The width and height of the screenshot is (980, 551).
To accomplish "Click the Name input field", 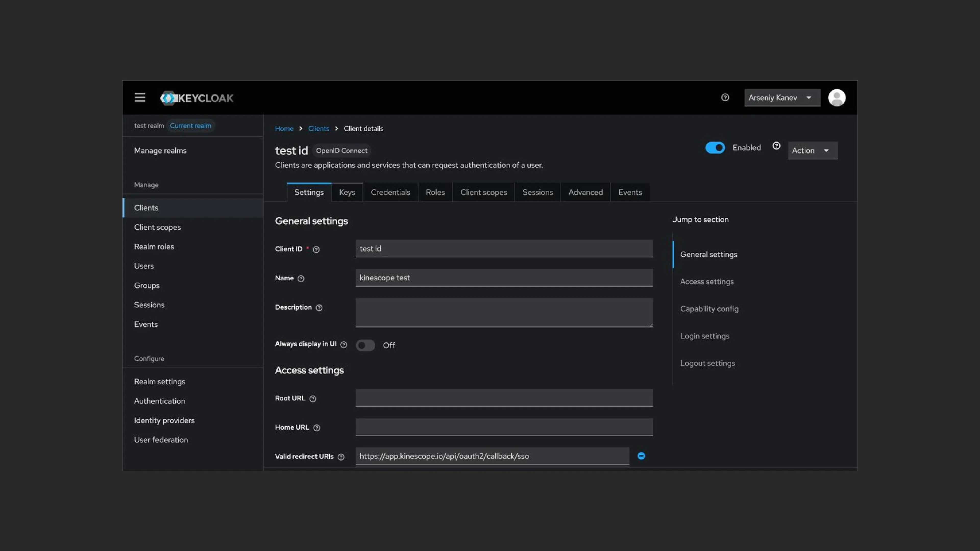I will pyautogui.click(x=504, y=278).
